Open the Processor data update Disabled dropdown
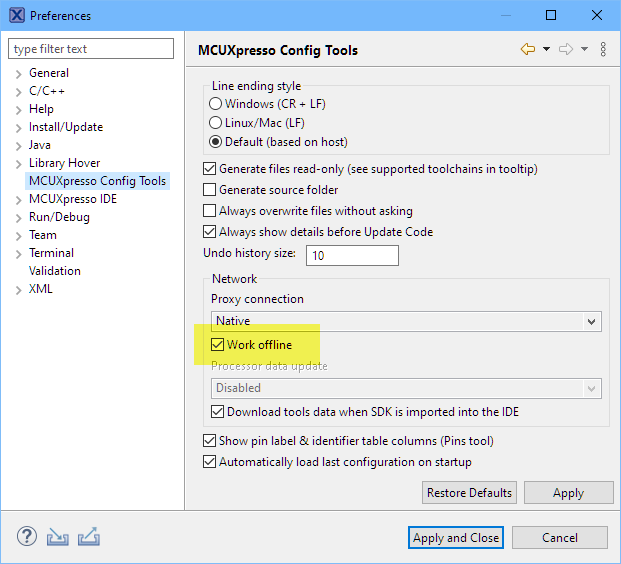 point(406,388)
